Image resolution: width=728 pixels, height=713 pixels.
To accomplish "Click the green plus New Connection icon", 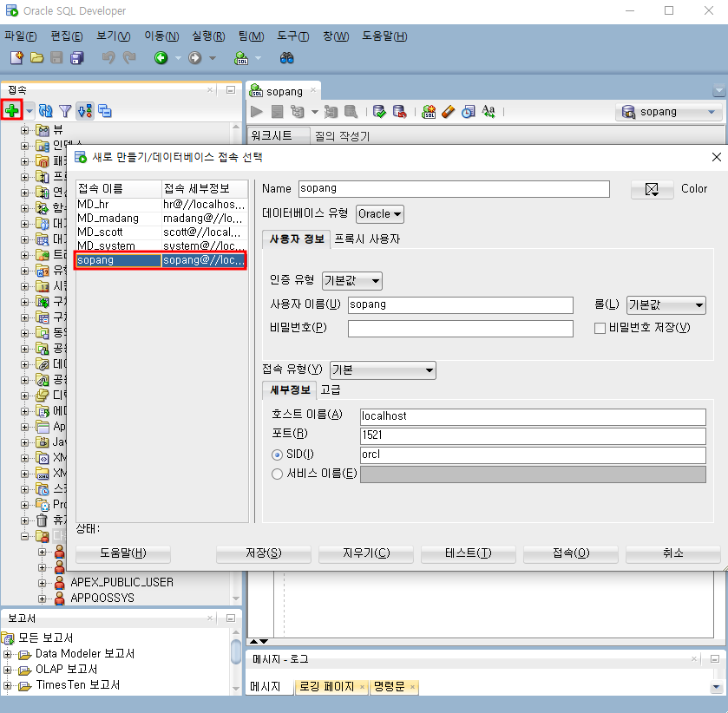I will 12,111.
